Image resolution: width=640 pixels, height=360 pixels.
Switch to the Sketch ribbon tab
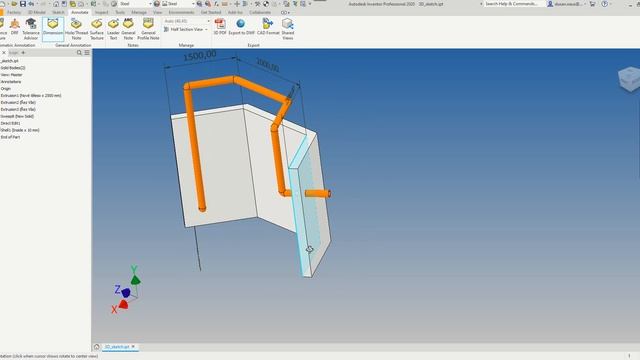pyautogui.click(x=58, y=13)
